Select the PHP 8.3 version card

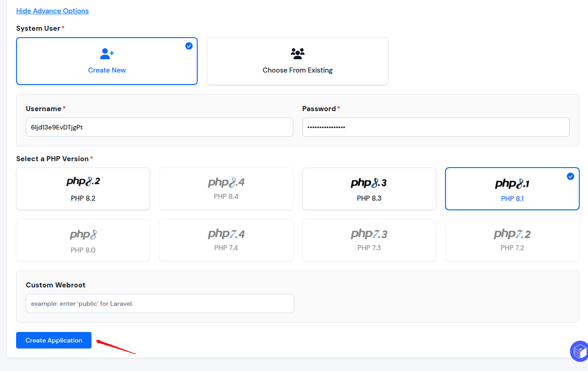(369, 189)
